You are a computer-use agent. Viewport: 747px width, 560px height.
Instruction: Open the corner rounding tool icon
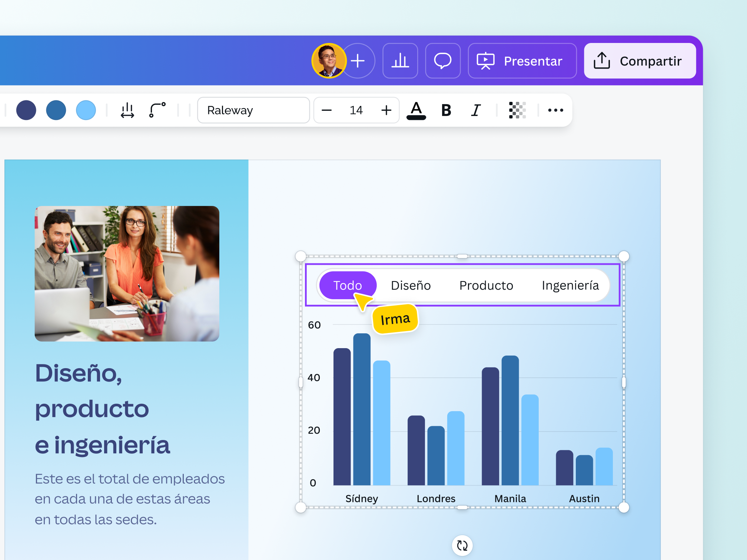pyautogui.click(x=157, y=110)
